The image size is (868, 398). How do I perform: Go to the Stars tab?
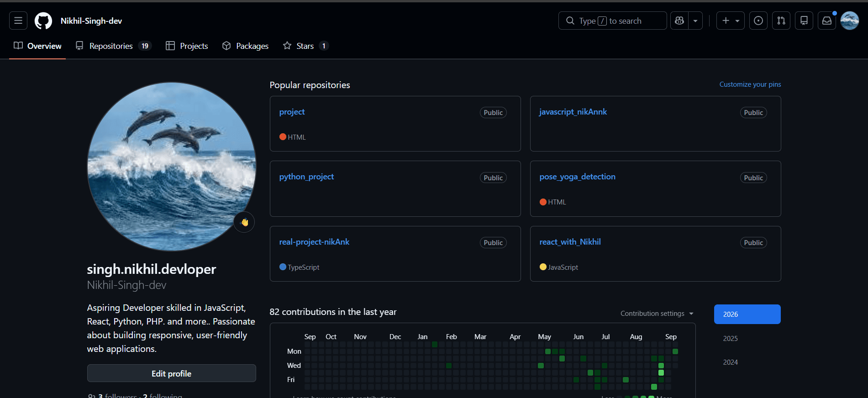click(305, 46)
